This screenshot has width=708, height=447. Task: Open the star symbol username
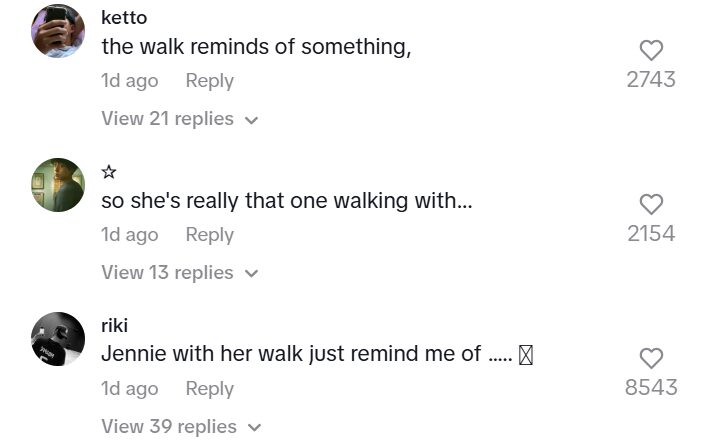(x=109, y=172)
